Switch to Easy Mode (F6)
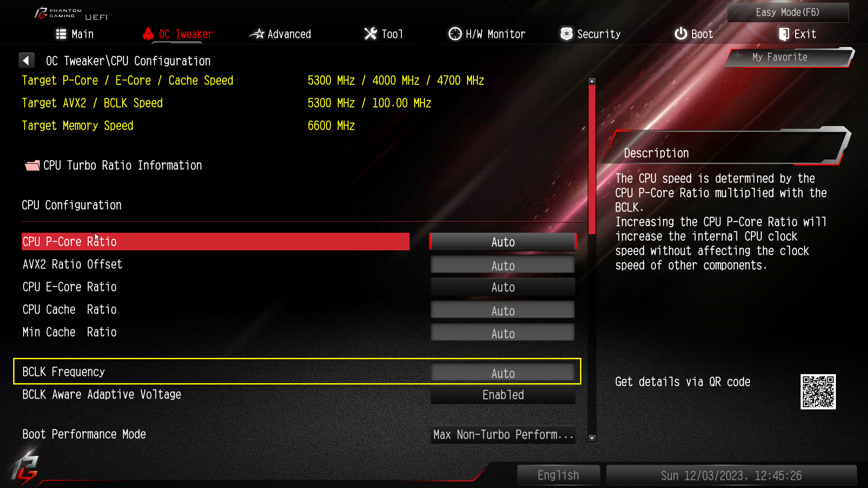Viewport: 868px width, 488px height. [788, 12]
